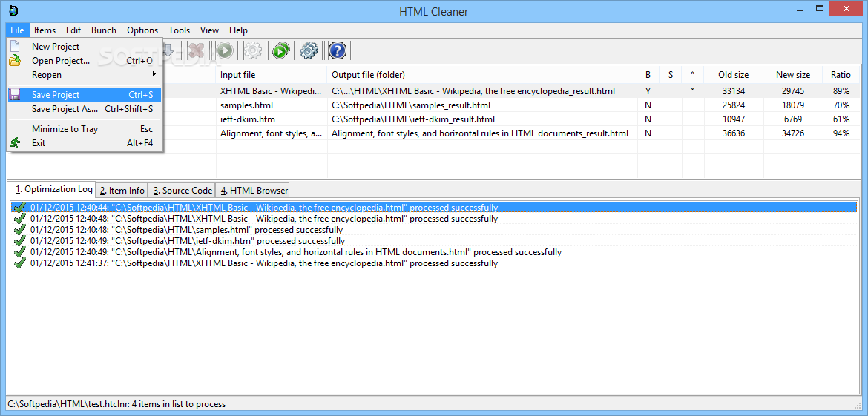Select Minimize to Tray menu entry
The image size is (868, 416).
(x=85, y=129)
